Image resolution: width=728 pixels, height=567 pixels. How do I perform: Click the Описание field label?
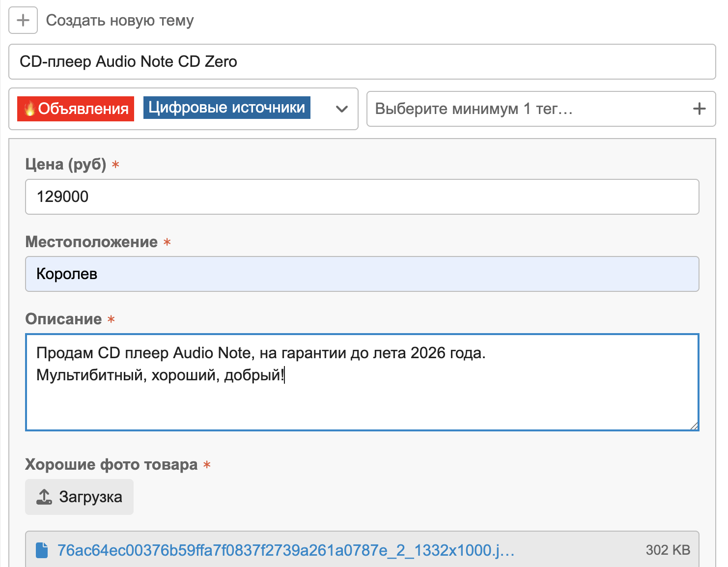pyautogui.click(x=63, y=319)
